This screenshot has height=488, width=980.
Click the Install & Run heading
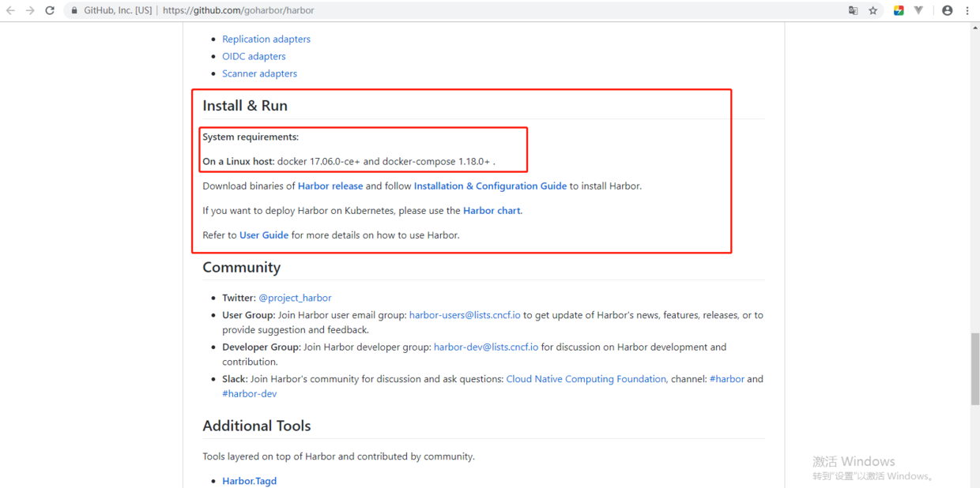coord(245,106)
